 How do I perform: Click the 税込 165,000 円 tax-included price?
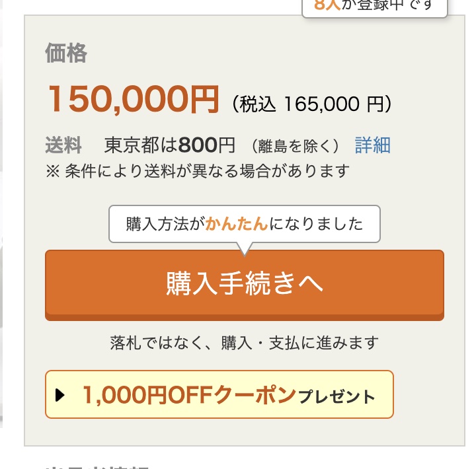pyautogui.click(x=312, y=104)
